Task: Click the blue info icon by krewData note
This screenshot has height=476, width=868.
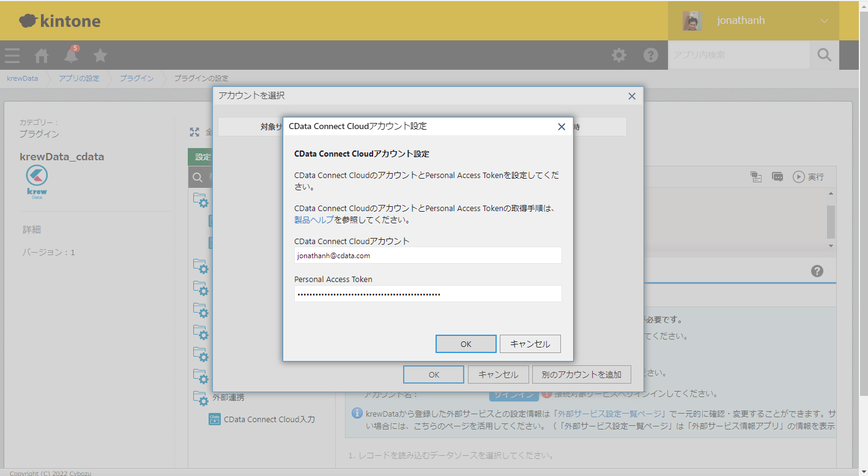Action: [x=357, y=413]
